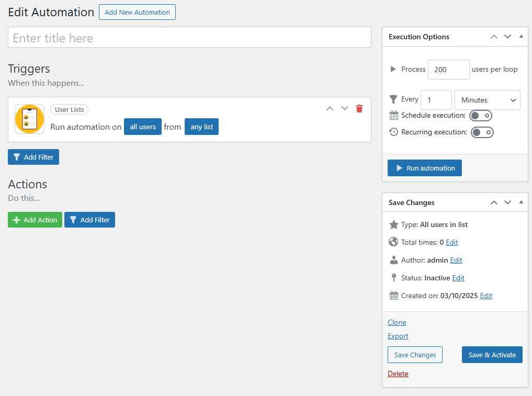Image resolution: width=532 pixels, height=396 pixels.
Task: Collapse the Execution Options panel
Action: click(521, 37)
